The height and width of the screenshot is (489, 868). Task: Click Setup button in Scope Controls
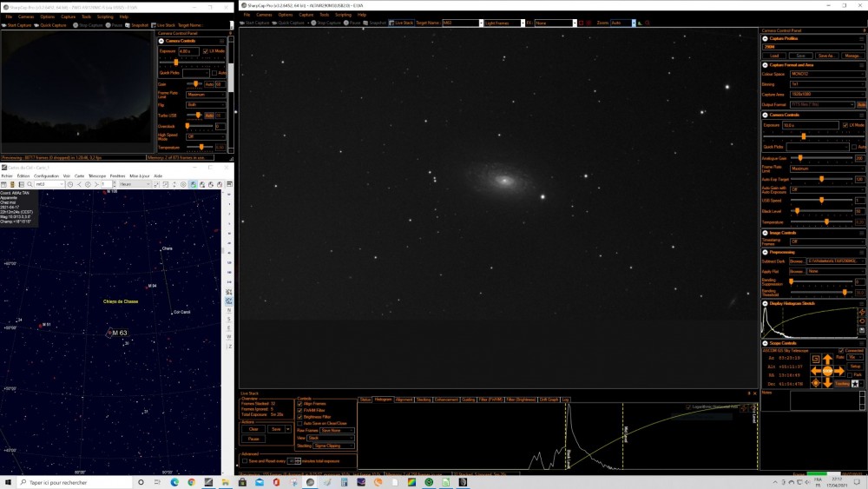tap(855, 367)
